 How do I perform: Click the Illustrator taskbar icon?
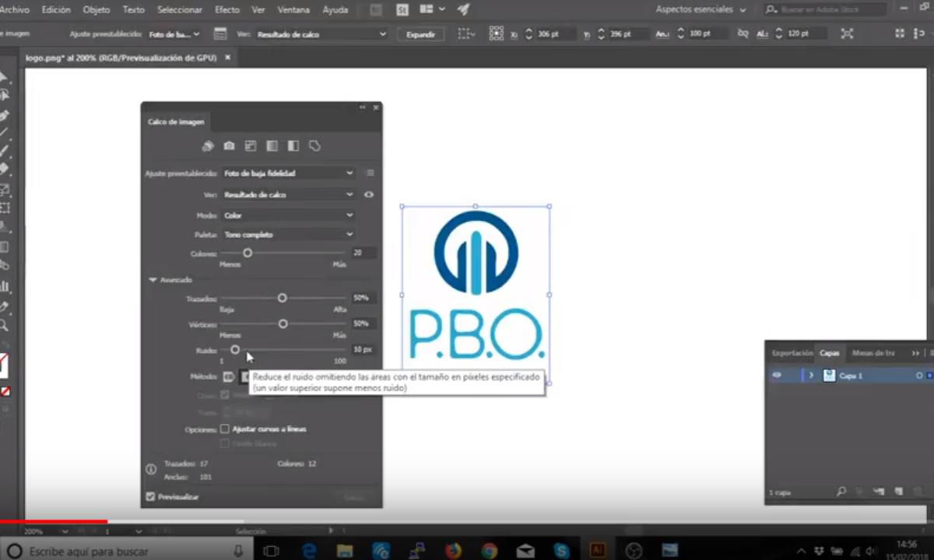(x=598, y=551)
